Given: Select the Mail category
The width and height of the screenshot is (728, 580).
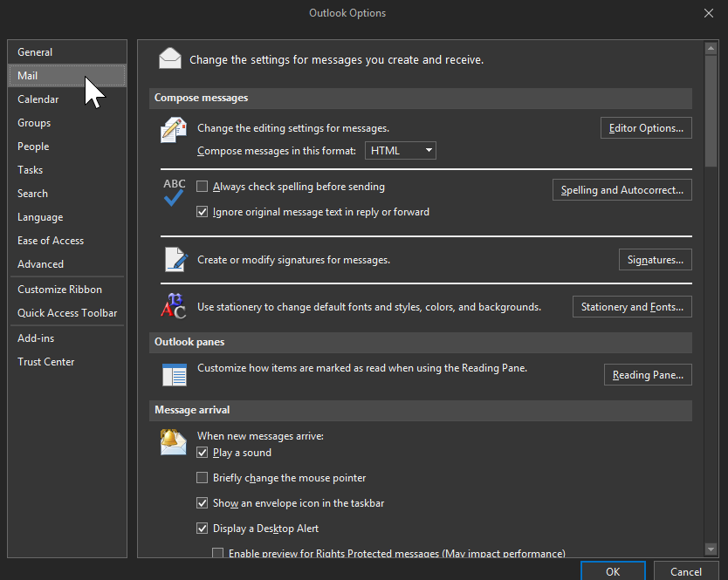Looking at the screenshot, I should 67,76.
